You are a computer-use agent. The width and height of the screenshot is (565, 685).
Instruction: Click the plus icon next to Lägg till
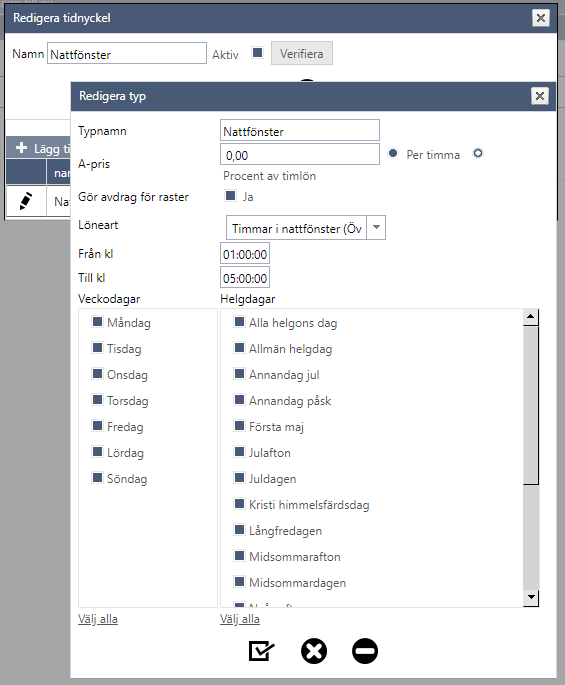(x=21, y=148)
